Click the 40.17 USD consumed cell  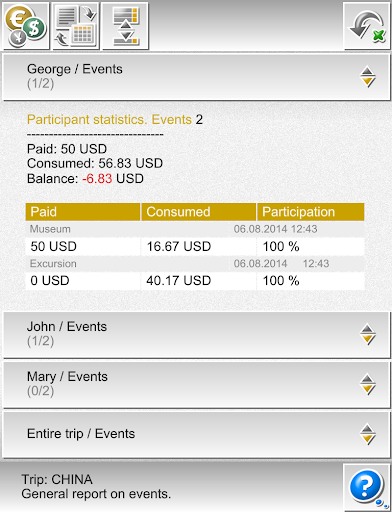pos(199,281)
